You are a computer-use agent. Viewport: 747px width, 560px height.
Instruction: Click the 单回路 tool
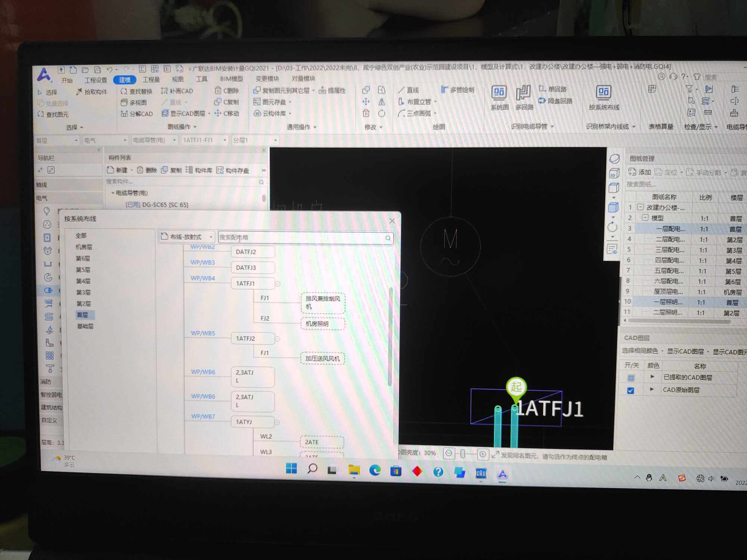[552, 89]
